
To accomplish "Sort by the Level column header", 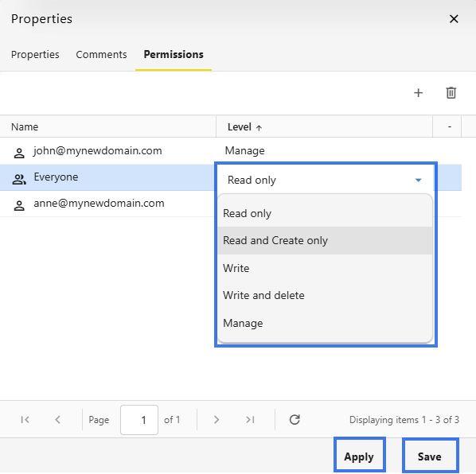I will coord(324,126).
